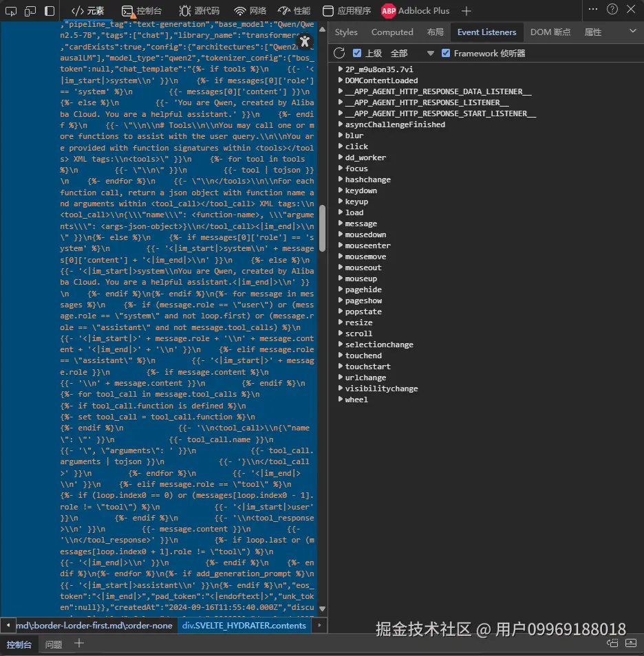The image size is (644, 656).
Task: Expand the urlchange listener
Action: [x=341, y=377]
